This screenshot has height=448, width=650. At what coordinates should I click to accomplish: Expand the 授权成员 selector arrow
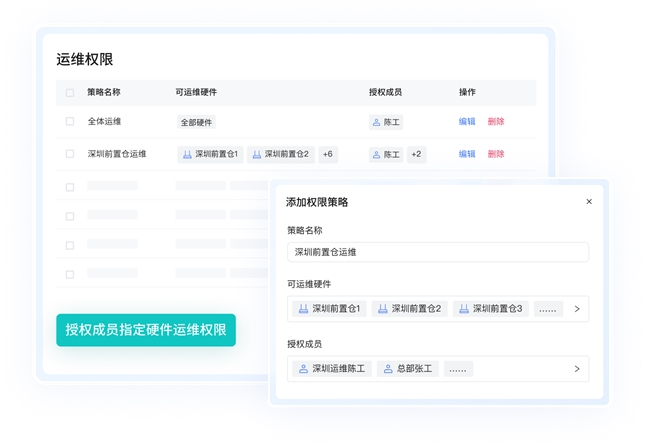(x=576, y=369)
